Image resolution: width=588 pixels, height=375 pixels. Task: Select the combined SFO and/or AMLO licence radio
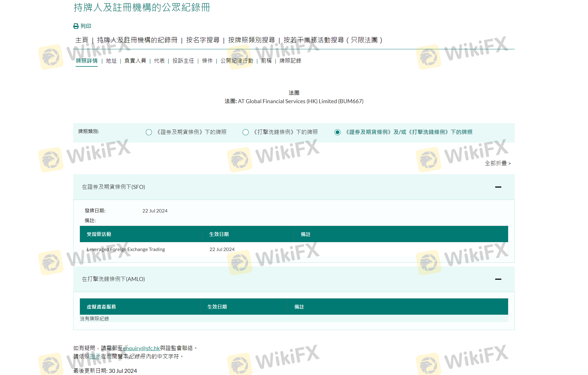pos(337,132)
